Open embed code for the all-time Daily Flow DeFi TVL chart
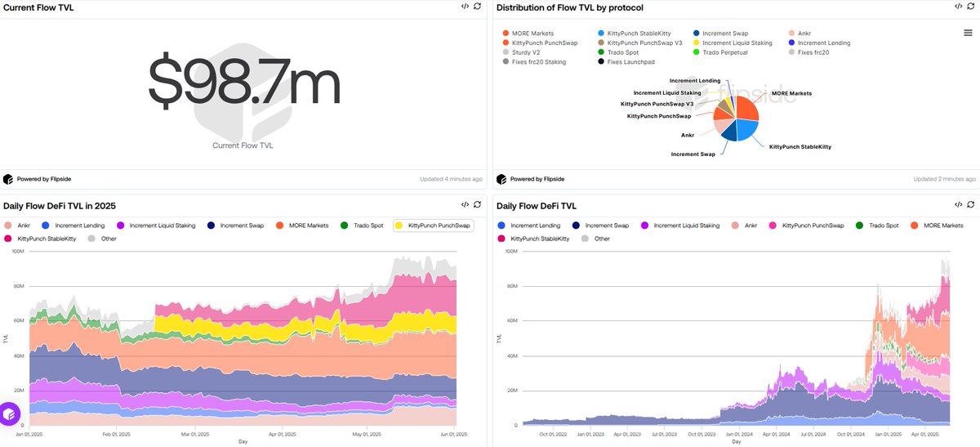Image resolution: width=980 pixels, height=447 pixels. point(958,205)
